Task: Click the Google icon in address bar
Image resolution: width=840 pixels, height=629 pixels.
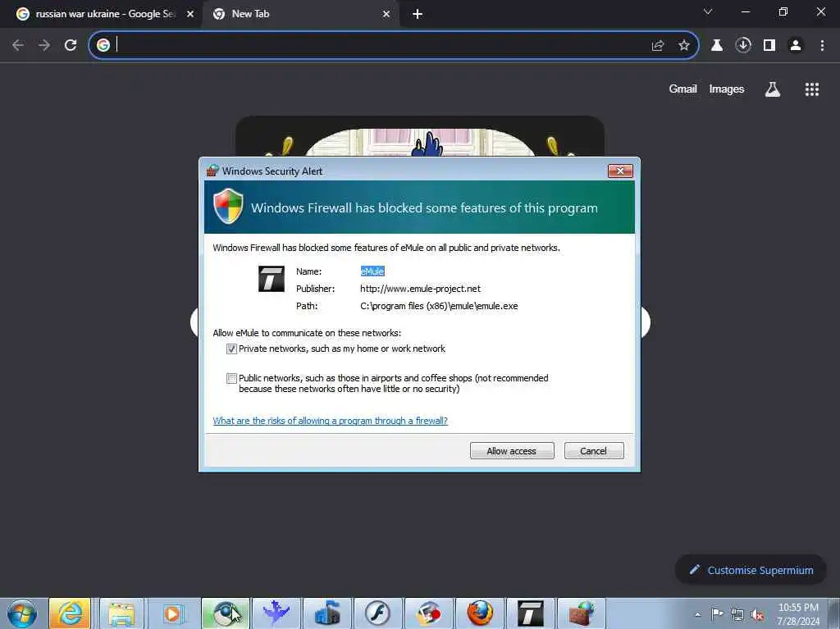Action: 103,45
